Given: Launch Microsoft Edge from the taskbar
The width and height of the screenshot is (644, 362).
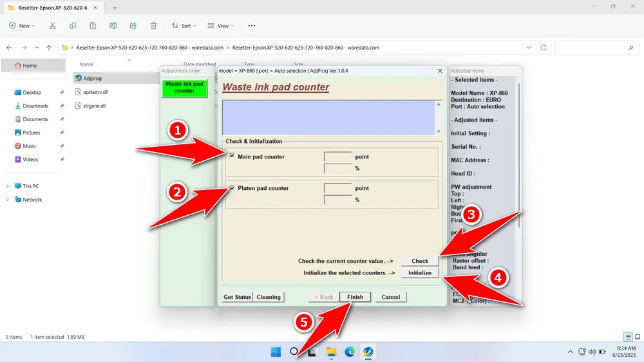Looking at the screenshot, I should coord(350,352).
